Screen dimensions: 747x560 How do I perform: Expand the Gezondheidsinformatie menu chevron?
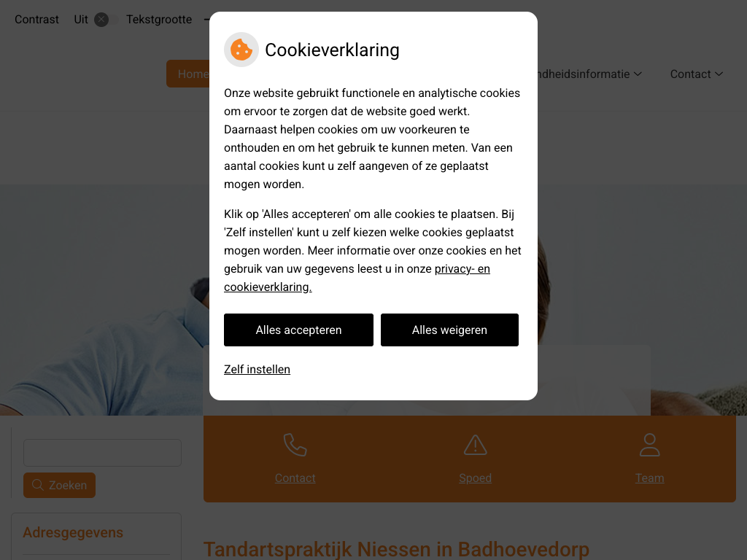(638, 74)
